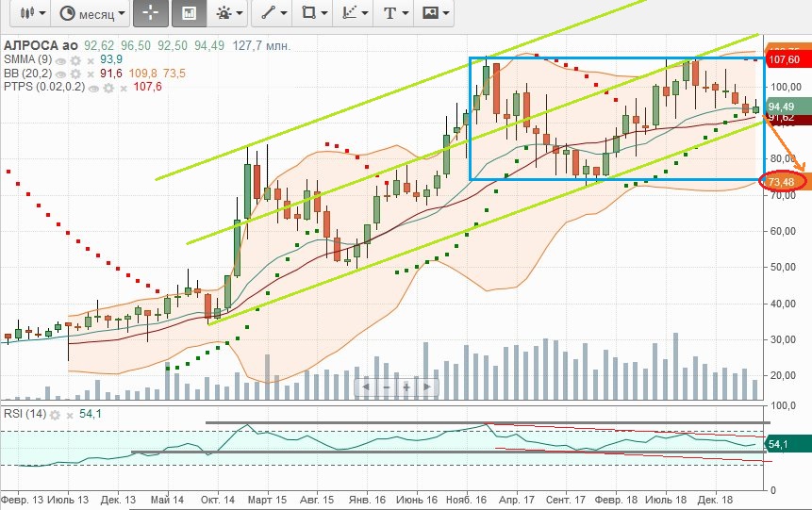The width and height of the screenshot is (812, 510).
Task: Toggle the chart data window button
Action: [190, 13]
